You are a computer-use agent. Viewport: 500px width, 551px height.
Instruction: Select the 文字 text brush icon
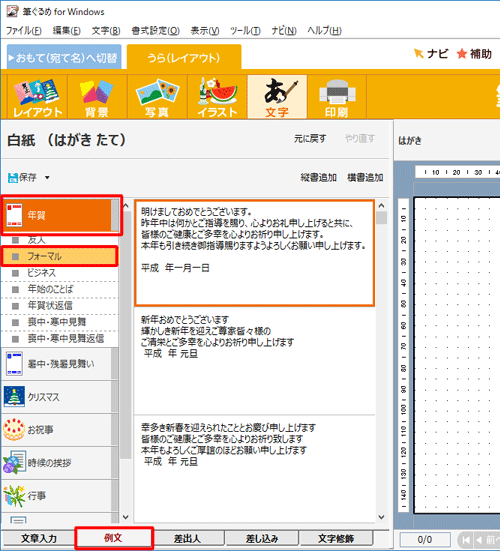[277, 97]
